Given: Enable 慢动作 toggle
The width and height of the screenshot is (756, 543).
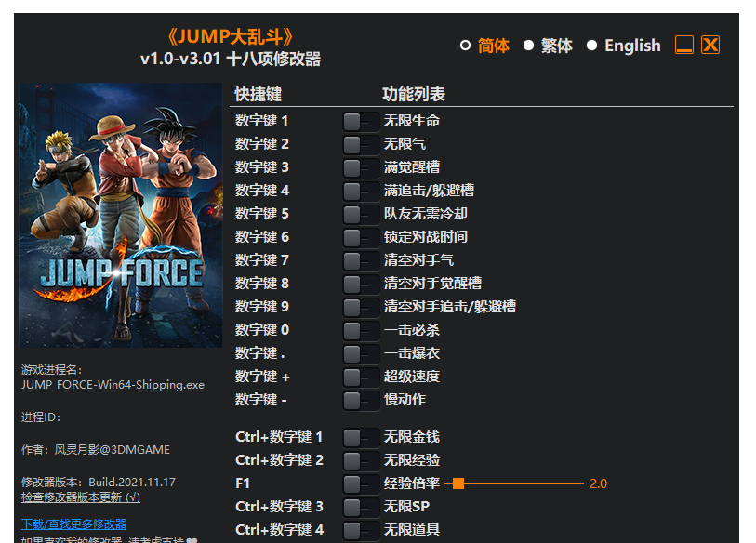Looking at the screenshot, I should point(361,400).
